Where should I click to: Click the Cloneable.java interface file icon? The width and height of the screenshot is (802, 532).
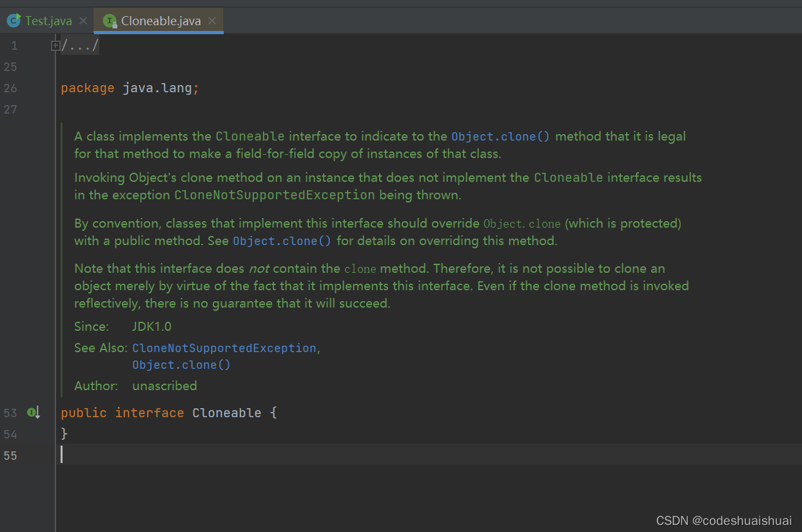click(x=110, y=21)
